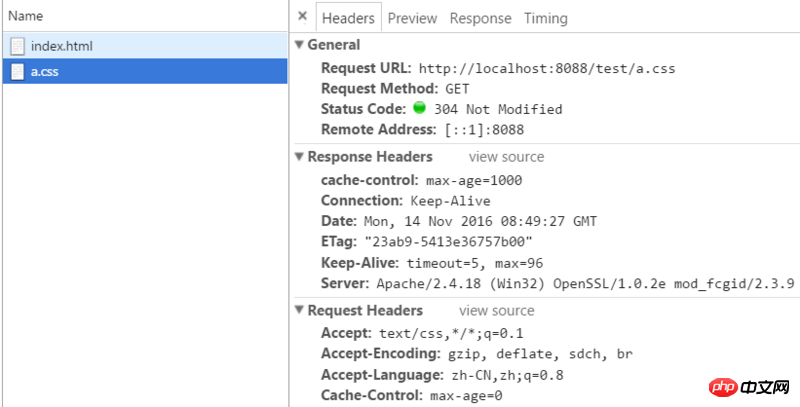Click the green status code indicator
Viewport: 800px width, 407px height.
coord(420,108)
